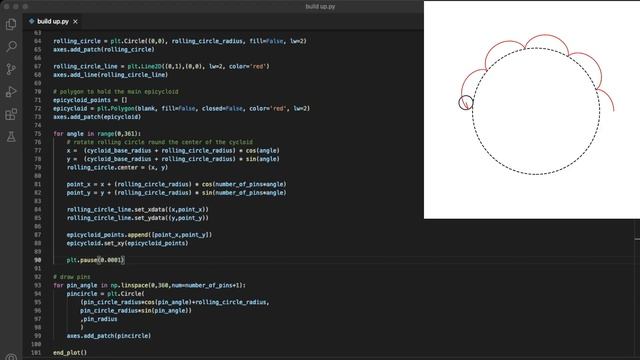Open the Search view in activity bar
This screenshot has width=640, height=360.
click(x=11, y=47)
